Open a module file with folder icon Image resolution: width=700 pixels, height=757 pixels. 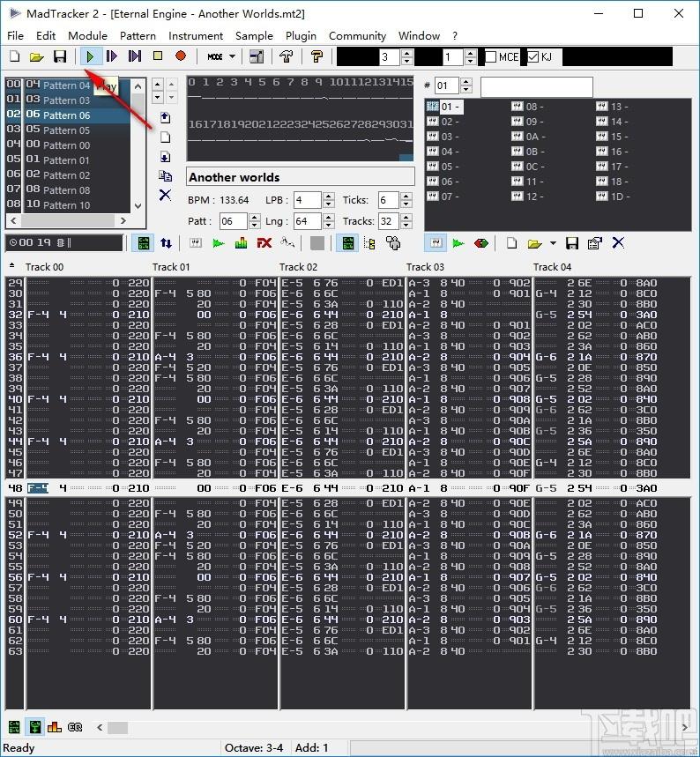37,56
